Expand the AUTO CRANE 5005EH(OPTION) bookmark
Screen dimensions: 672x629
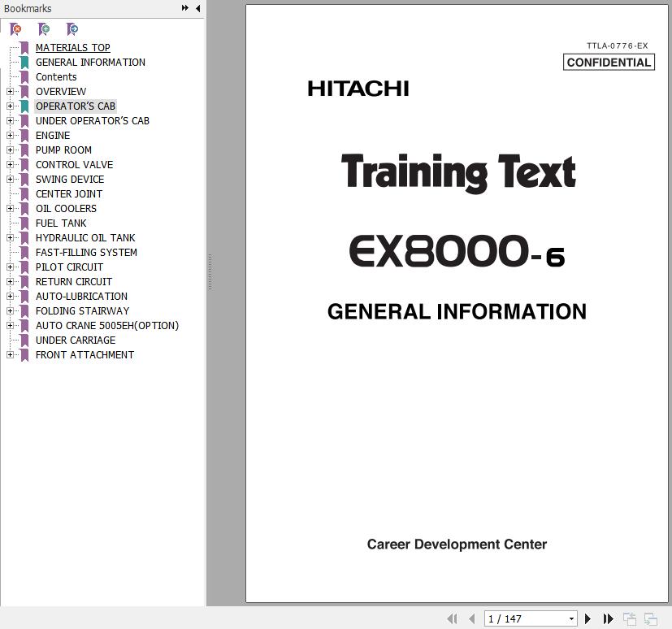10,325
